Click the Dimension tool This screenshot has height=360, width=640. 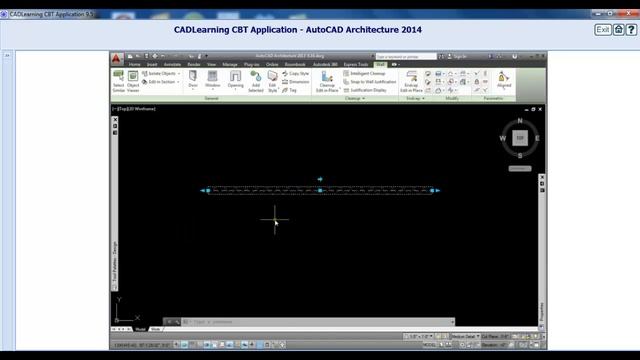pyautogui.click(x=296, y=82)
